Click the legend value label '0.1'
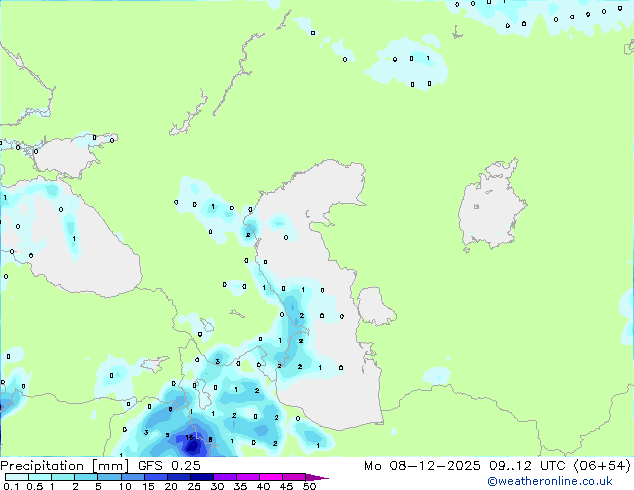The image size is (634, 490). click(x=11, y=486)
